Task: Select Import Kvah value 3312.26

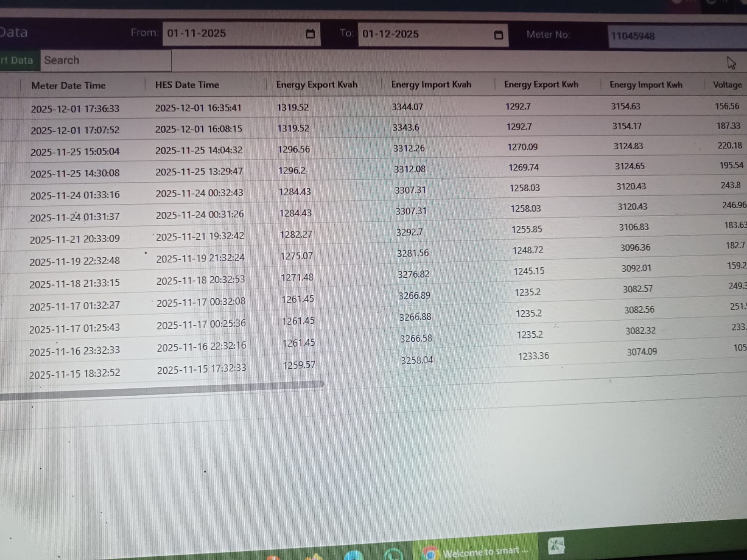Action: pos(409,148)
